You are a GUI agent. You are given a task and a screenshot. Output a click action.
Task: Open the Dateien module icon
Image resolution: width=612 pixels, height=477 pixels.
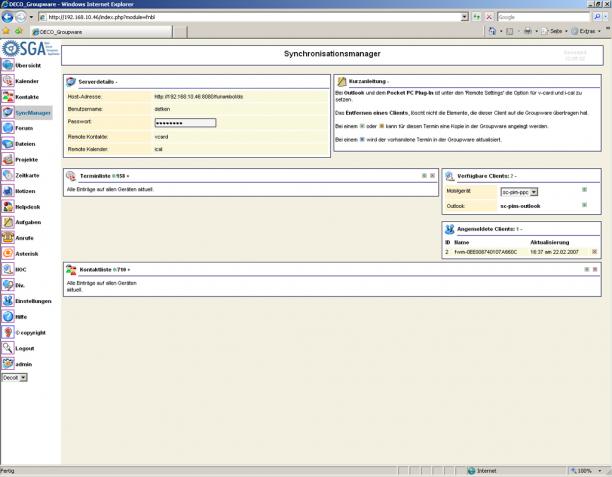pyautogui.click(x=8, y=144)
